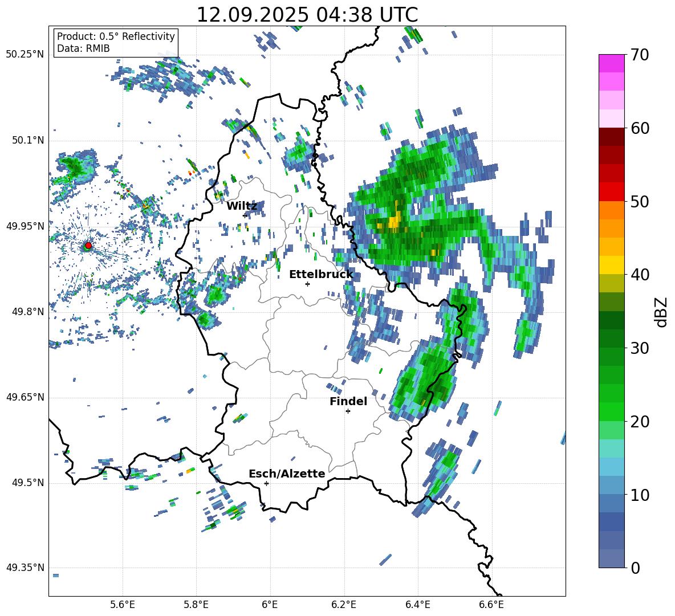Click the dBZ colorbar label
Screen dimensions: 675x616
click(662, 312)
